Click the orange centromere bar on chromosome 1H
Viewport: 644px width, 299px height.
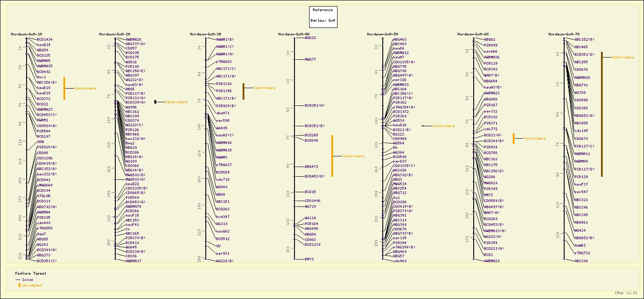pos(64,88)
